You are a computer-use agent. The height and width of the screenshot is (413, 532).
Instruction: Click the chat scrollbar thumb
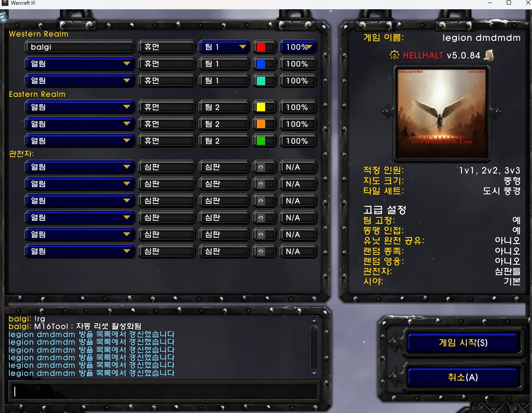314,328
